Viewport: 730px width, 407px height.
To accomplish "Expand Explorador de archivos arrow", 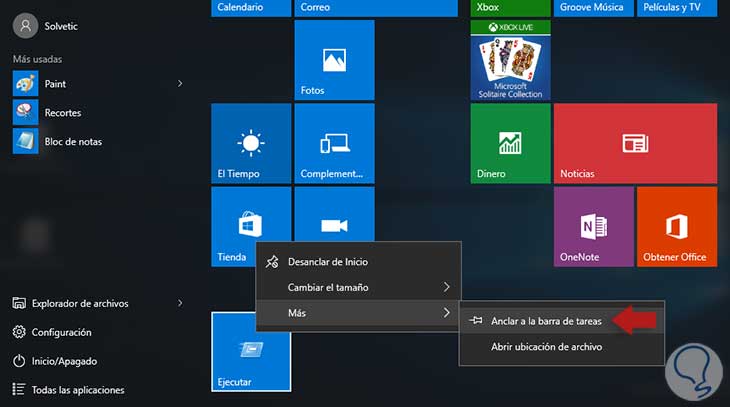I will click(x=180, y=303).
